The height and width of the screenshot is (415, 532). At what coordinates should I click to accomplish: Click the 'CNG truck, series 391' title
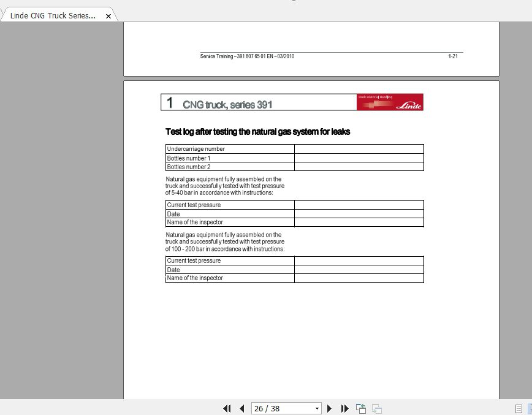pyautogui.click(x=227, y=104)
